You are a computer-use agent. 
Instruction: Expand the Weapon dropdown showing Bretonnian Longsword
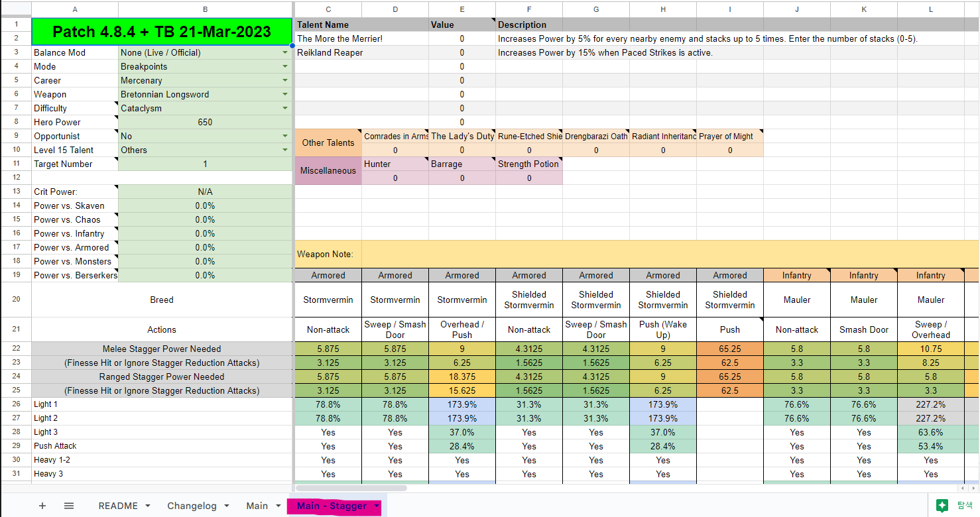(x=285, y=94)
